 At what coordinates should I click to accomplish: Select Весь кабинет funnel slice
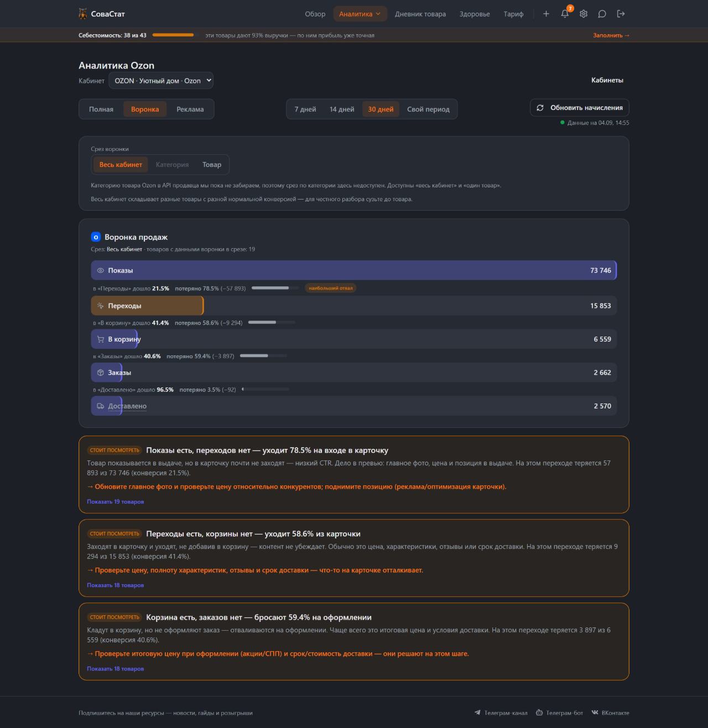pos(121,165)
